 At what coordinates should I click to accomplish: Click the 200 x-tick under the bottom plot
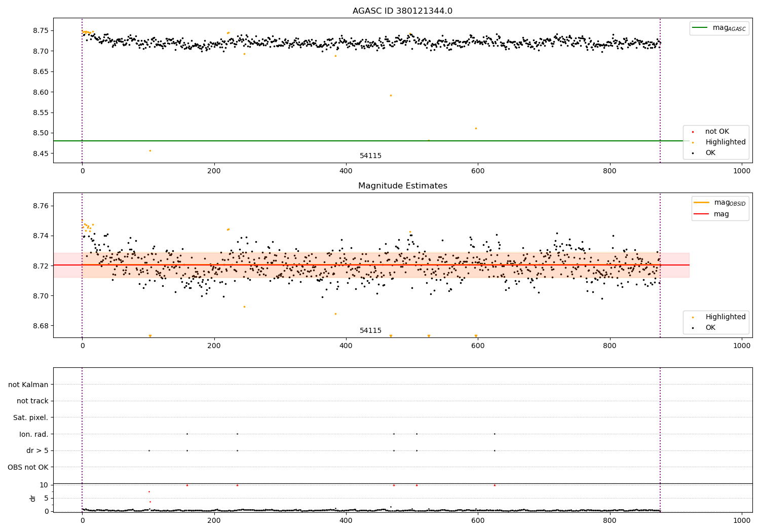[214, 520]
